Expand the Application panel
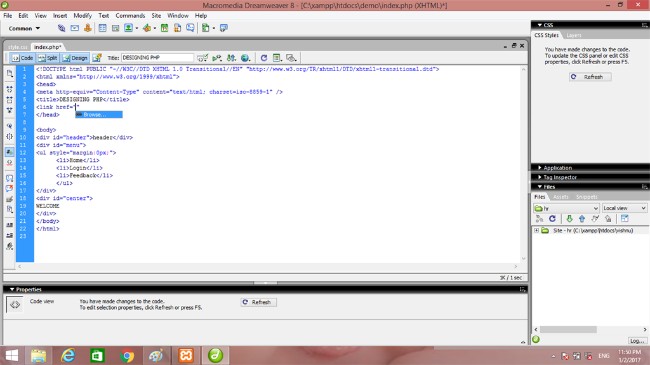 tap(557, 168)
